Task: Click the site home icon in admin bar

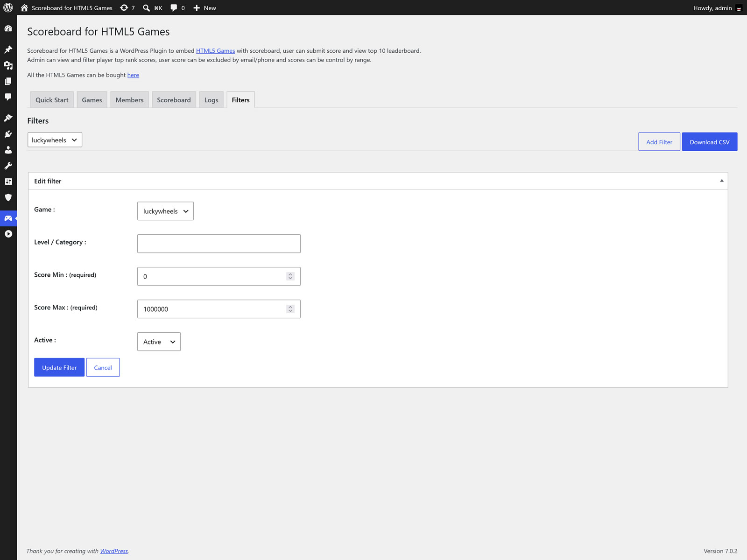Action: point(24,7)
